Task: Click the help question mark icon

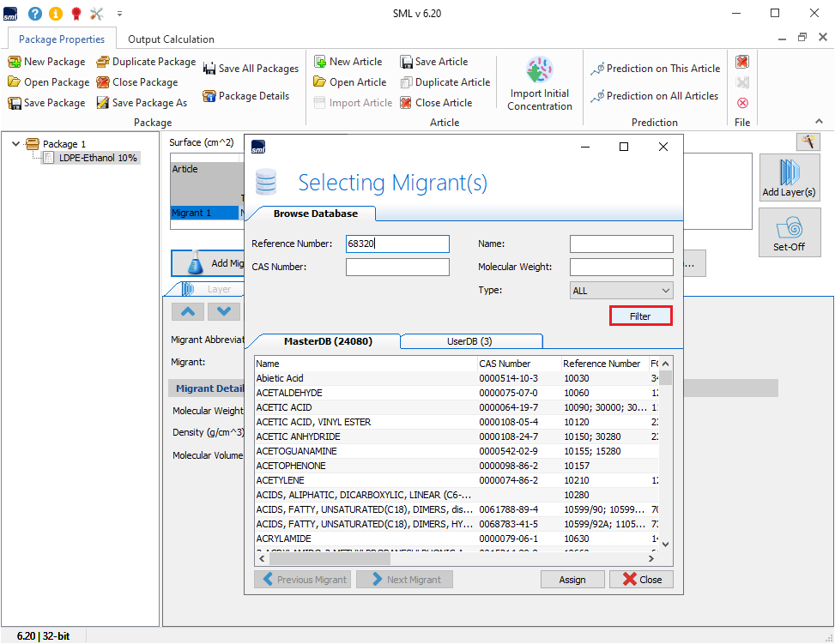Action: pos(34,13)
